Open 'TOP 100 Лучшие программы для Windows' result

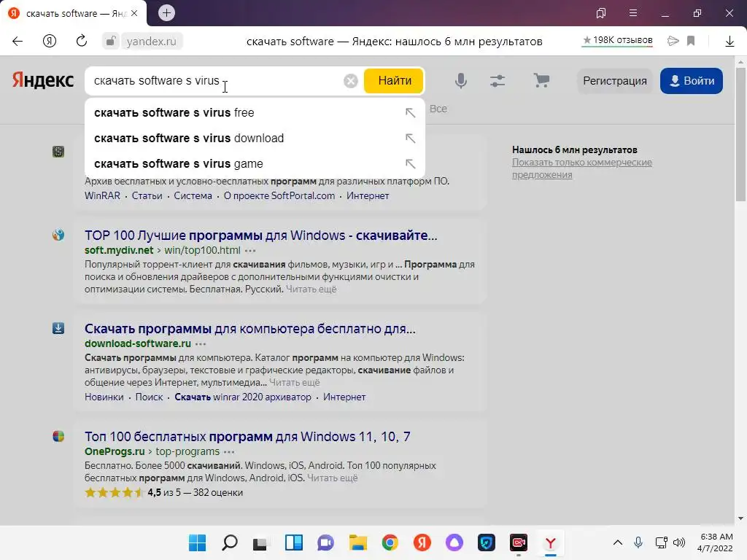pyautogui.click(x=260, y=236)
